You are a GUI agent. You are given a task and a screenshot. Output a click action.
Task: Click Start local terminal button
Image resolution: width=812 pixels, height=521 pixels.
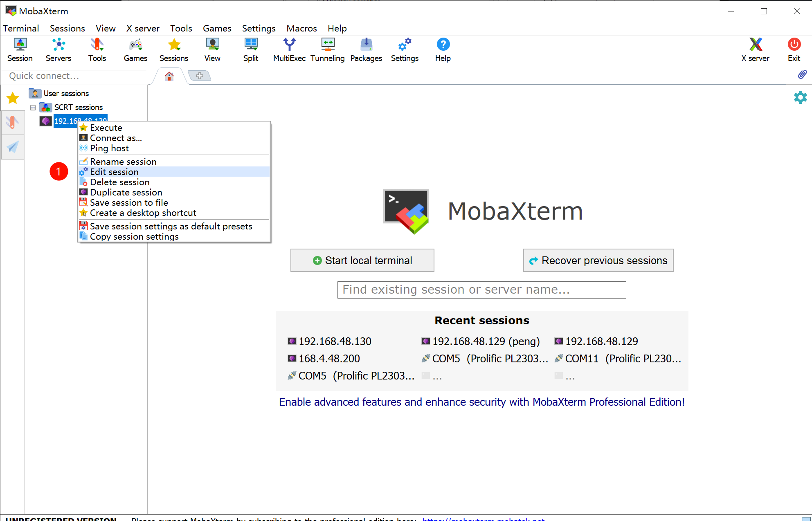362,260
